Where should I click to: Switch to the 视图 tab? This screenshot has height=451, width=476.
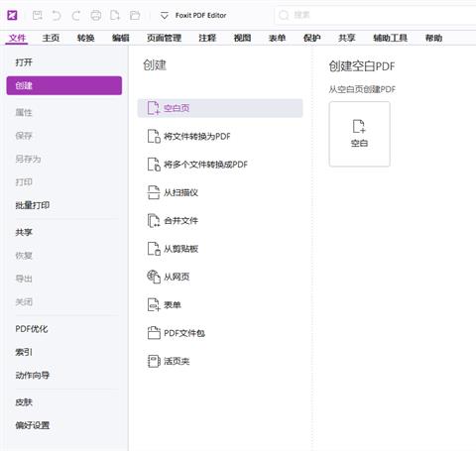[242, 38]
